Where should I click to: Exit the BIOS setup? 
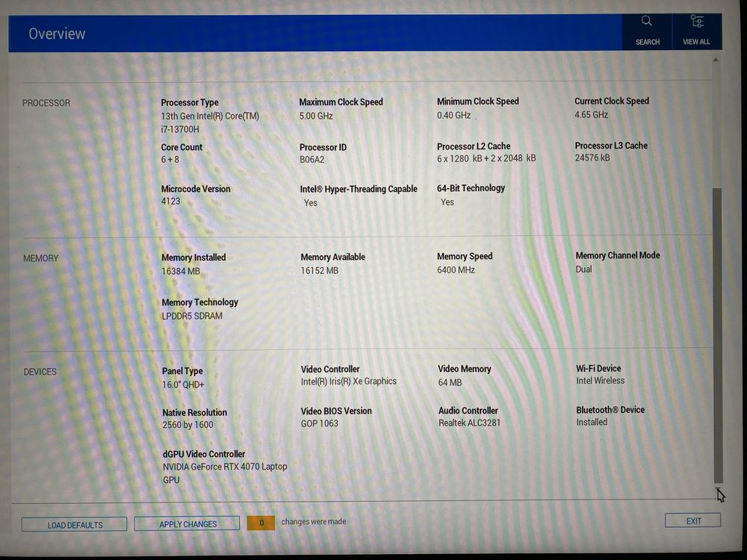[x=693, y=521]
